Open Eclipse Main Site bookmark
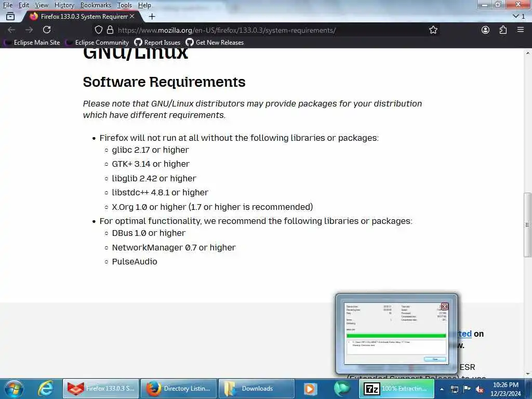532x399 pixels. coord(32,43)
